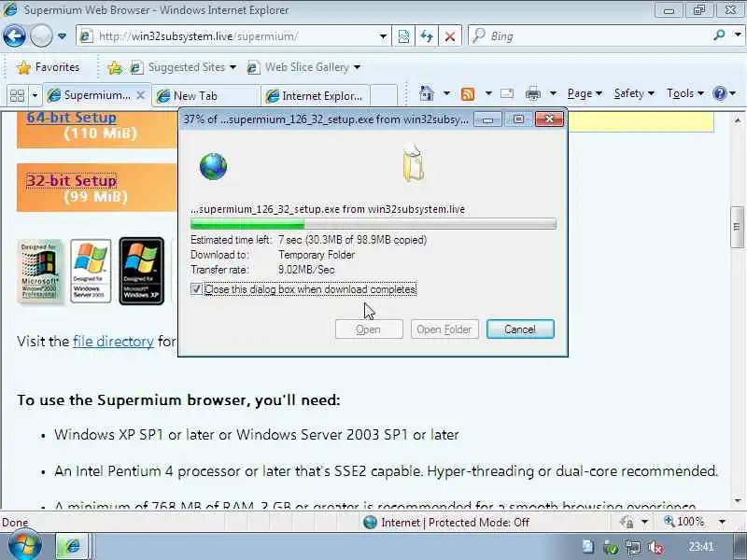Image resolution: width=747 pixels, height=560 pixels.
Task: Click the Windows 2000 Professional badge
Action: [x=39, y=271]
